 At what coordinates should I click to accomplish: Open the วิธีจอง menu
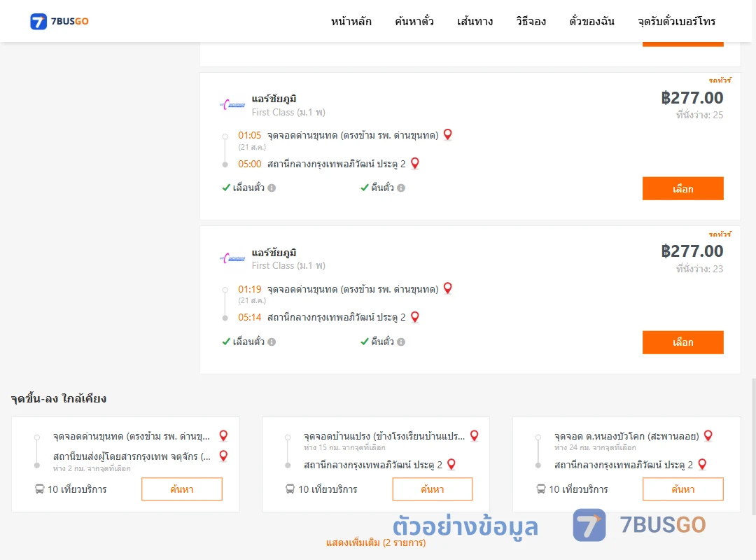531,21
